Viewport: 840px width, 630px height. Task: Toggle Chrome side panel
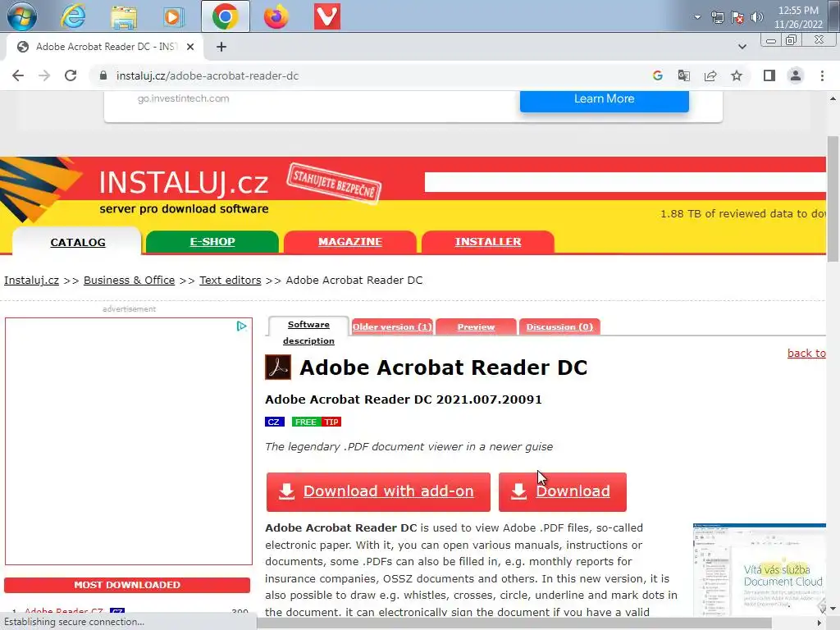pos(769,75)
